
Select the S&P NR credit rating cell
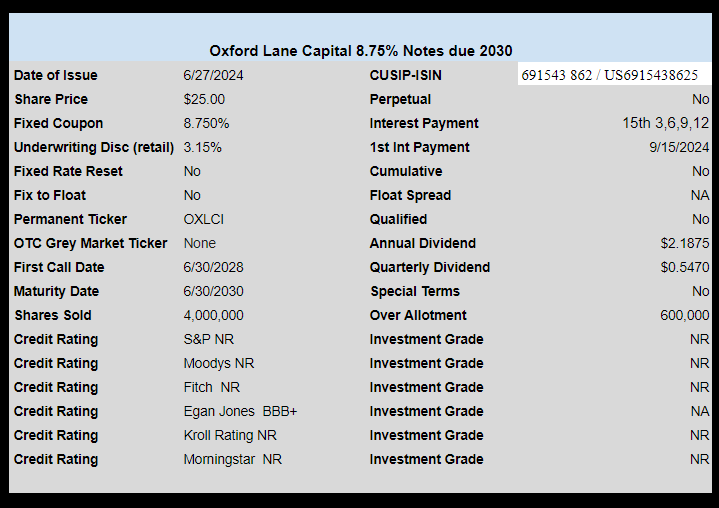click(209, 339)
